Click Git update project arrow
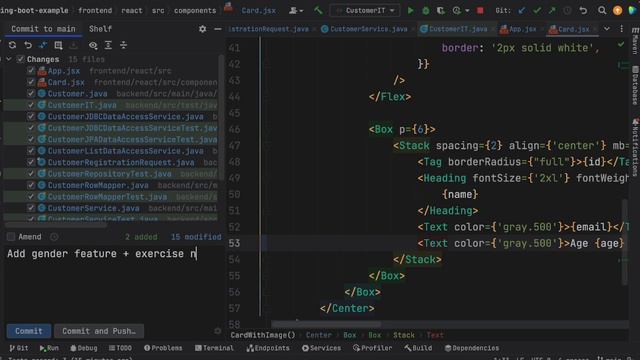 [x=522, y=11]
